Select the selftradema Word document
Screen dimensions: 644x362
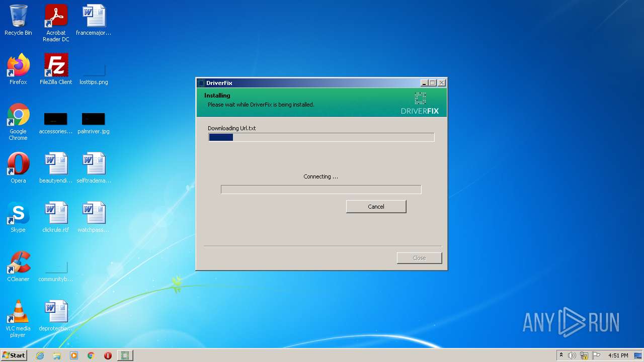tap(94, 168)
